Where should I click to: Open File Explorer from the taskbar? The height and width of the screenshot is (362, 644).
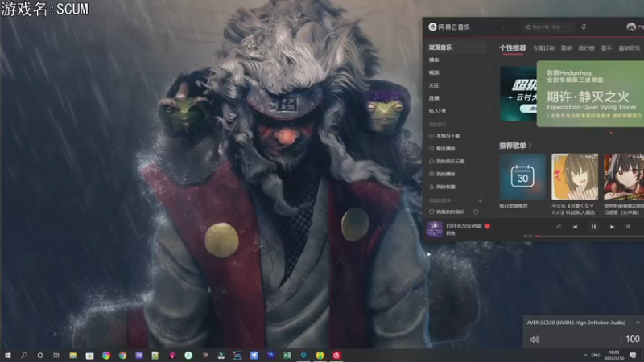tap(73, 356)
